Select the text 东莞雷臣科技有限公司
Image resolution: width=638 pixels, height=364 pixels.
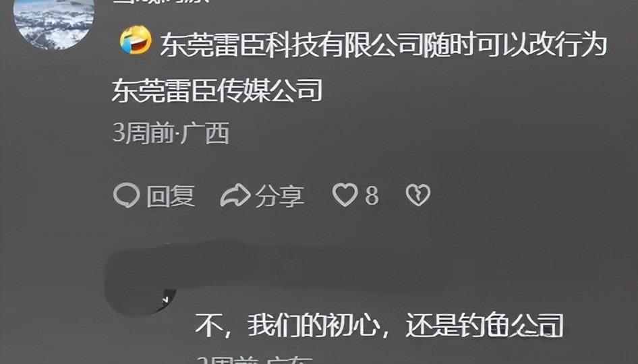tap(291, 44)
